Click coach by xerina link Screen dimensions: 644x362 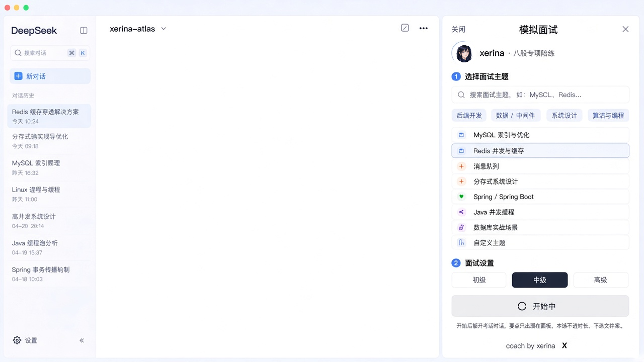[x=530, y=346]
